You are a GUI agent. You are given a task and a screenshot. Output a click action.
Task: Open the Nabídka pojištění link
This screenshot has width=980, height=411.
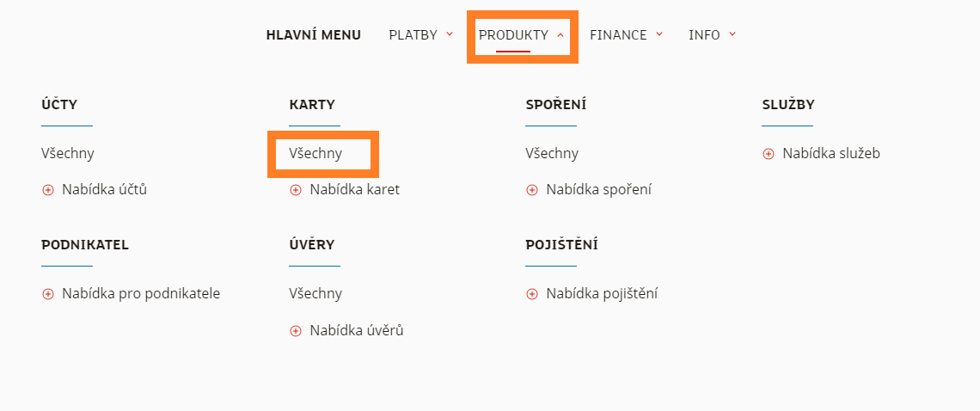pos(602,294)
